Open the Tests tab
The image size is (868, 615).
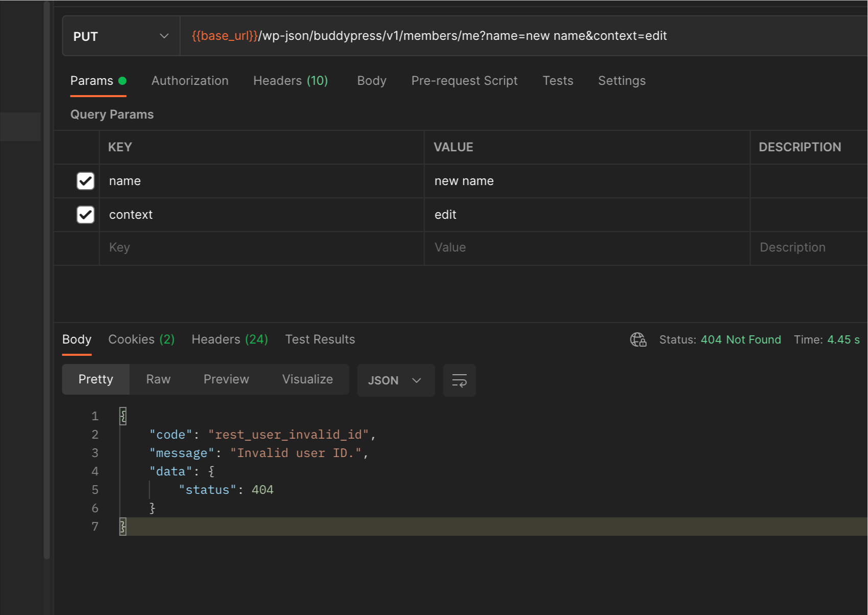558,81
